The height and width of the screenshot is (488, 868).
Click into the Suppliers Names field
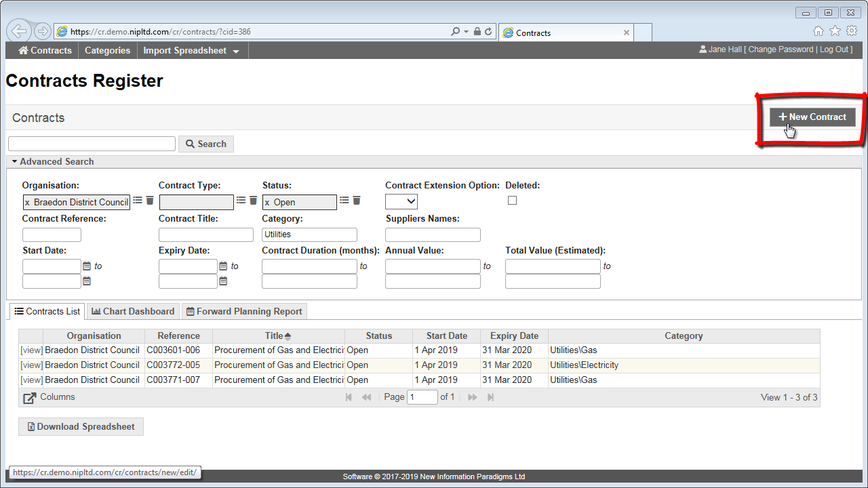point(433,235)
